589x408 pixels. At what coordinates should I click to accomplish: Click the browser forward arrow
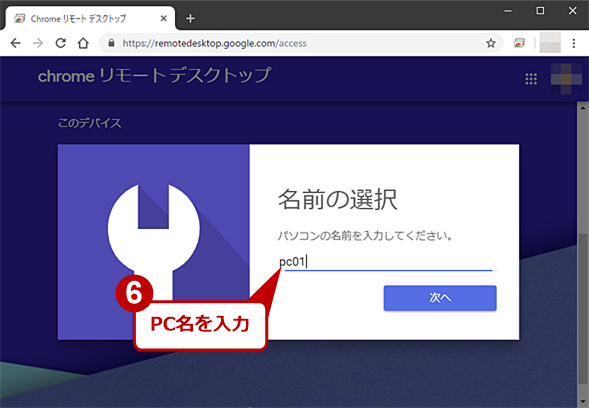tap(38, 43)
